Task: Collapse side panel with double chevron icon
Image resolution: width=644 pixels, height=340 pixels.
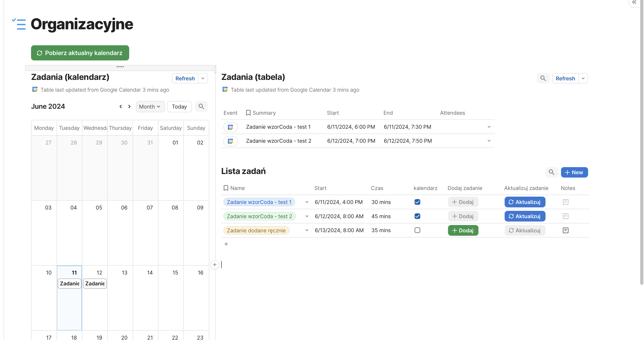Action: click(x=634, y=2)
